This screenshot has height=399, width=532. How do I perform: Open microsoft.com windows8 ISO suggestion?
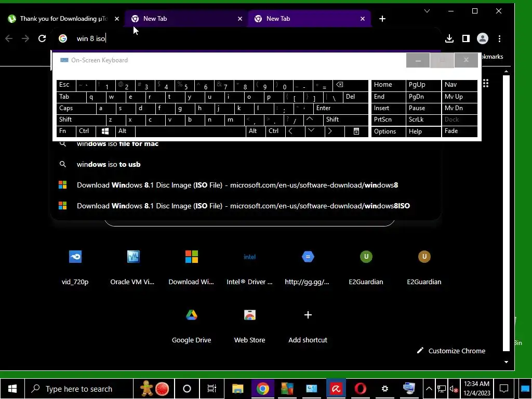pyautogui.click(x=246, y=185)
